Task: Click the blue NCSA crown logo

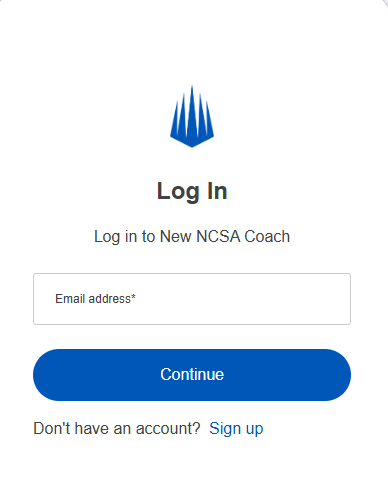Action: 192,116
